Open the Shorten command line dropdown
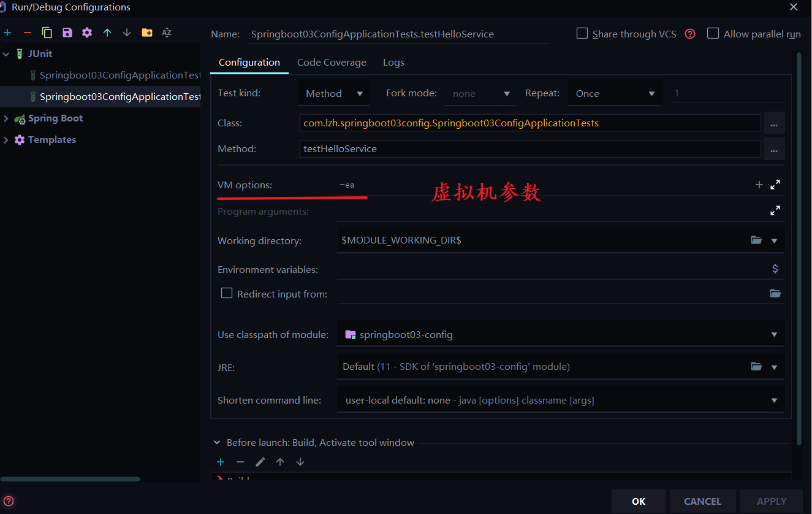Screen dimensions: 812x514 561,400
